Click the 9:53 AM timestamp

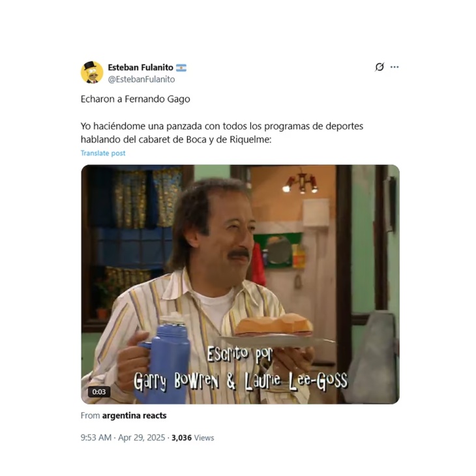point(96,438)
